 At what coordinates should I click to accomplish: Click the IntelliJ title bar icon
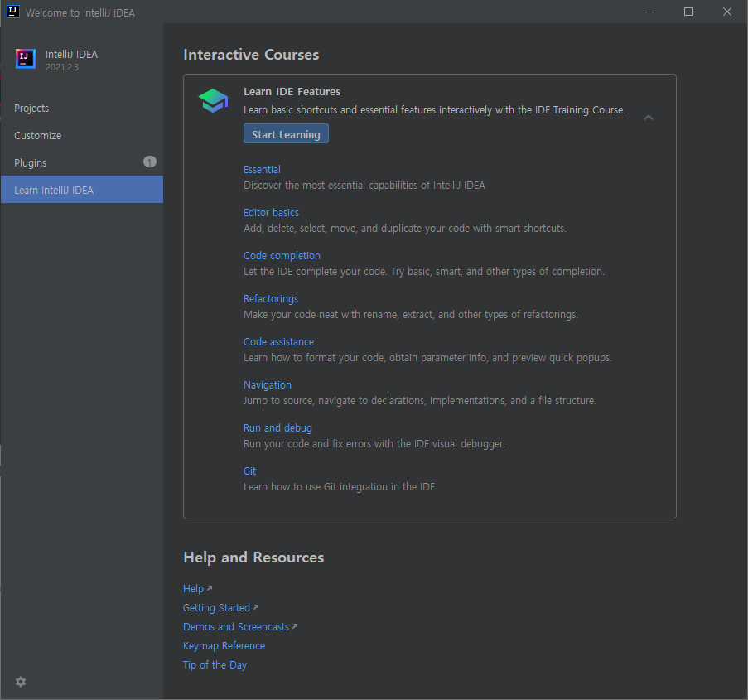(13, 12)
